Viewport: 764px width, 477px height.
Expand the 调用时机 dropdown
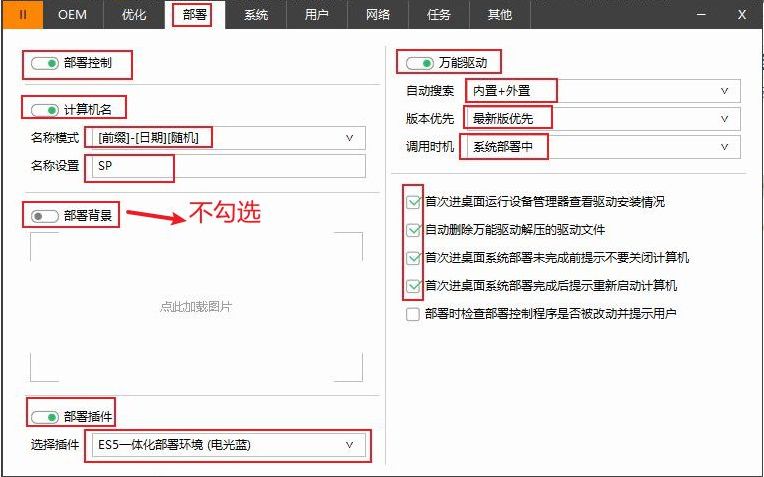coord(601,147)
